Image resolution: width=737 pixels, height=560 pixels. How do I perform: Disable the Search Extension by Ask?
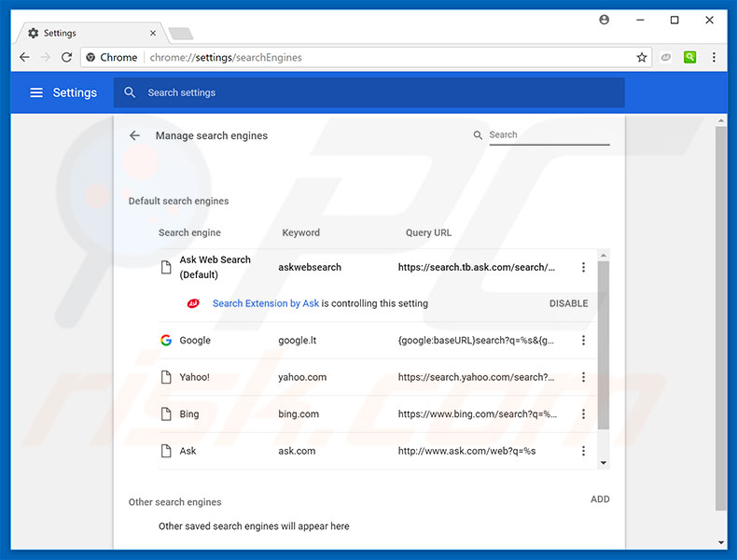tap(568, 303)
